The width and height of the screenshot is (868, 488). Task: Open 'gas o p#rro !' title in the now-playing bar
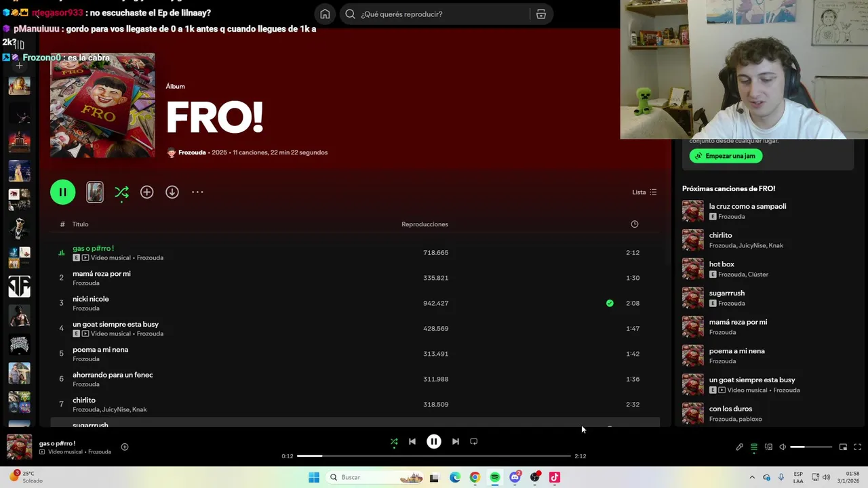coord(57,443)
